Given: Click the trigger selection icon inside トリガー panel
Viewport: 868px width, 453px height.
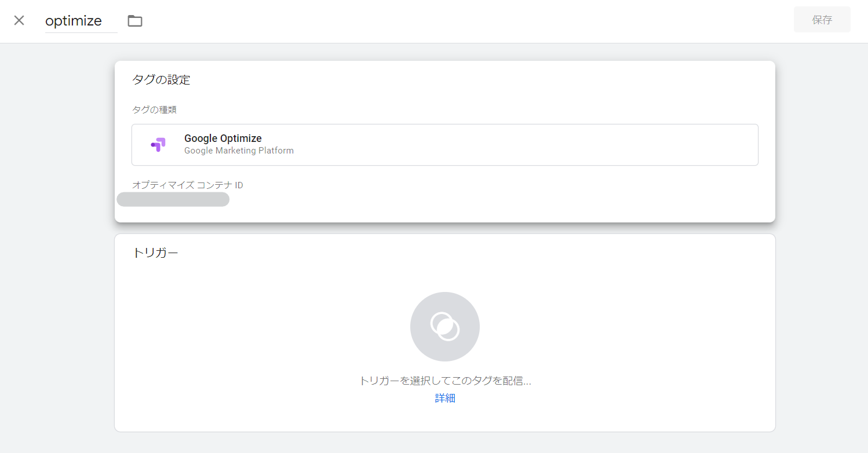Looking at the screenshot, I should pos(444,326).
